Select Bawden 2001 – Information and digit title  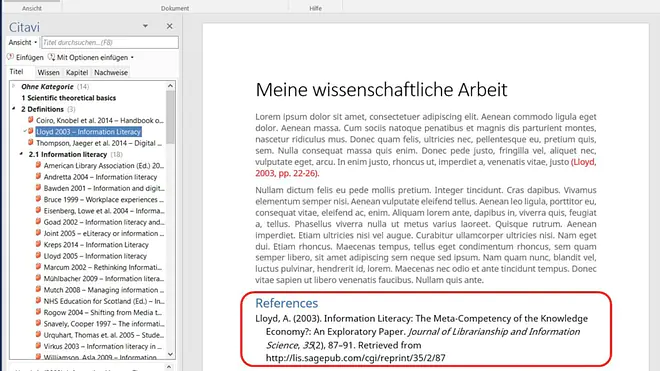click(104, 188)
